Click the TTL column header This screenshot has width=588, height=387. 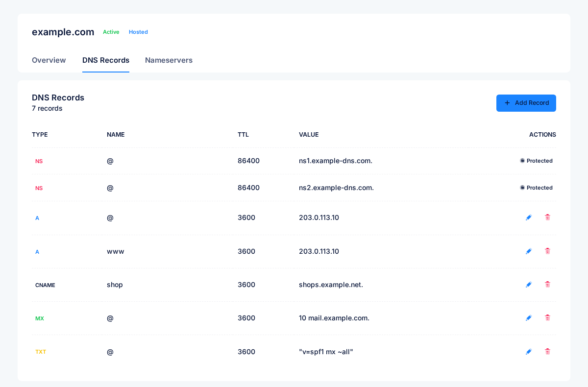tap(243, 135)
